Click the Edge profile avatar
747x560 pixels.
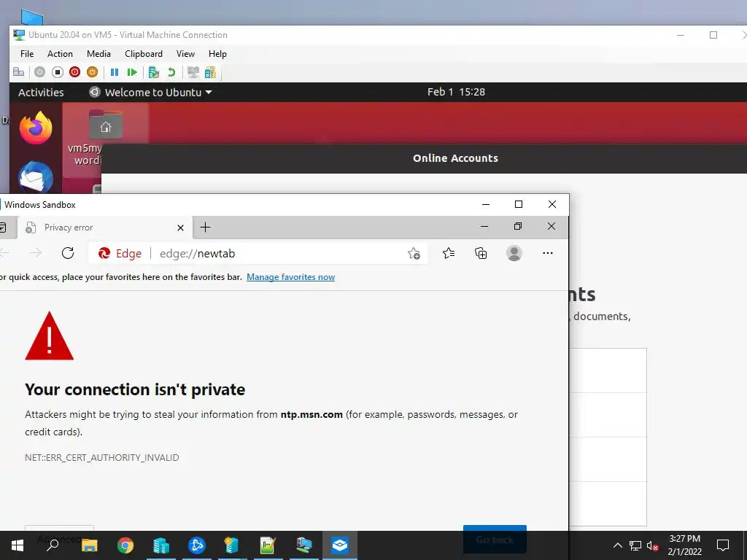tap(514, 253)
